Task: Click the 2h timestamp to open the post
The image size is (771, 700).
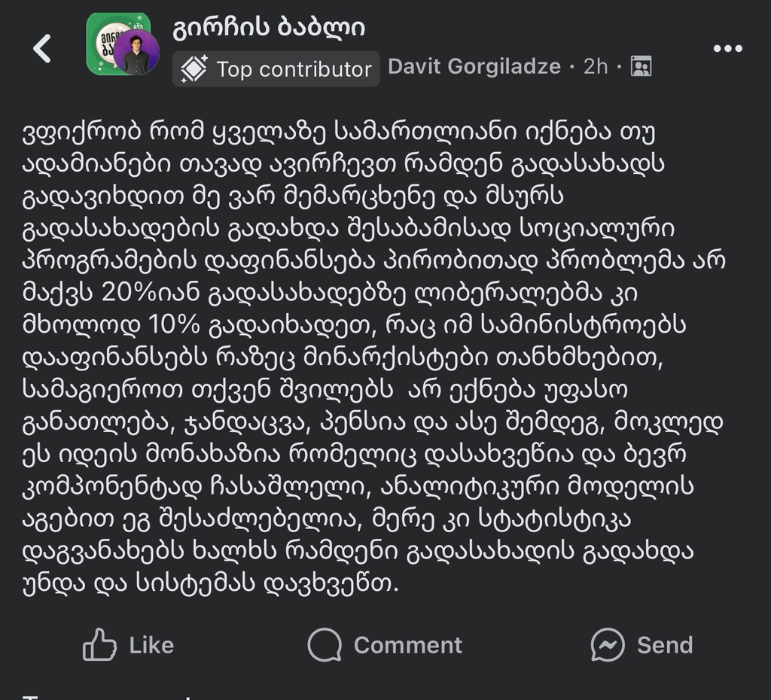Action: coord(594,66)
